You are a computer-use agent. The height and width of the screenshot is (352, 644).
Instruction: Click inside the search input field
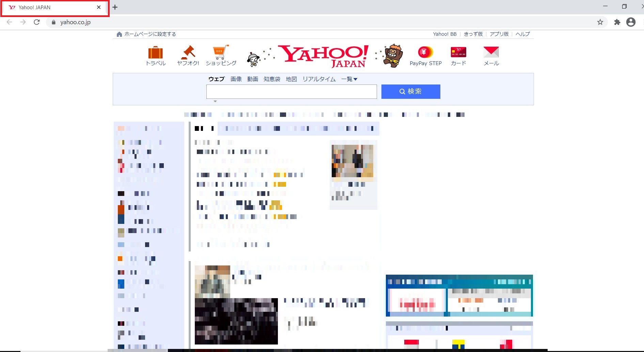291,91
